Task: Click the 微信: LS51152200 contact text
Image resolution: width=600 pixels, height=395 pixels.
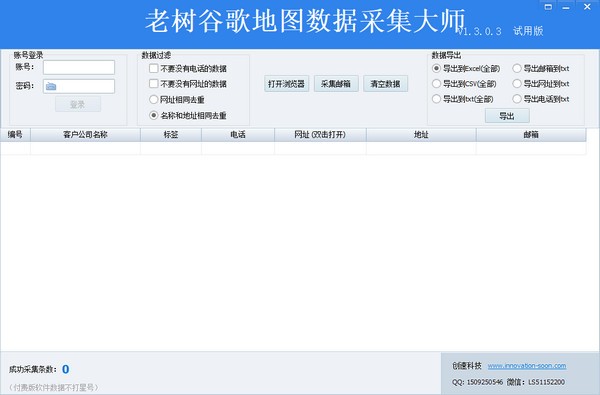Action: tap(535, 382)
